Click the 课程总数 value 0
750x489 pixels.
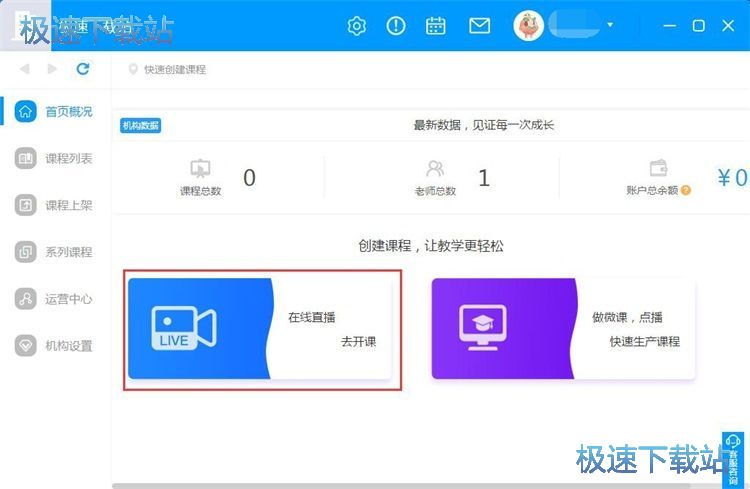249,178
